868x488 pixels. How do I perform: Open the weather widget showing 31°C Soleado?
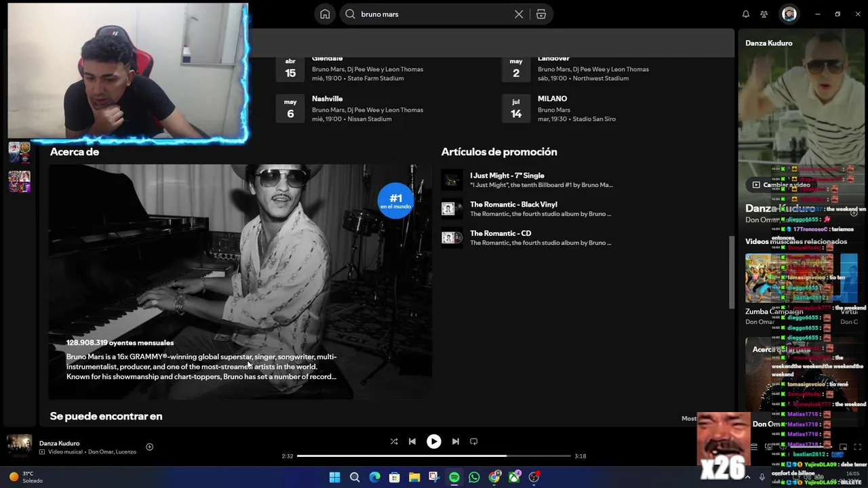click(x=26, y=477)
